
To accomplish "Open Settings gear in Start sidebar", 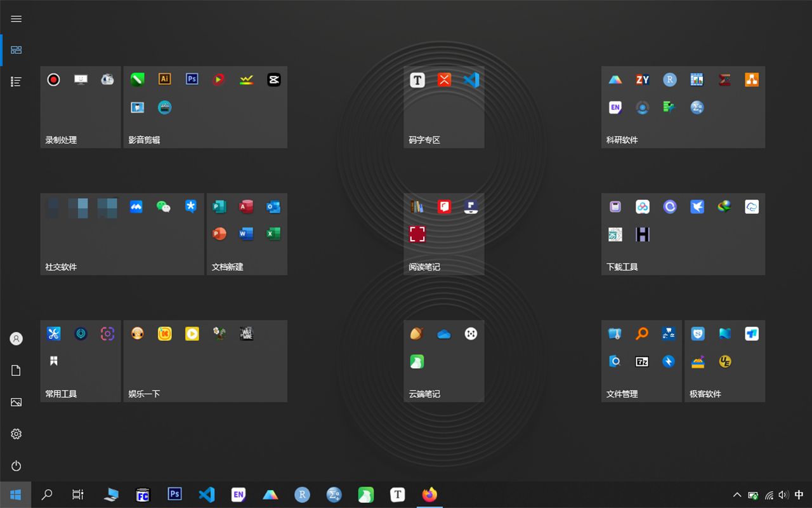I will pyautogui.click(x=16, y=434).
